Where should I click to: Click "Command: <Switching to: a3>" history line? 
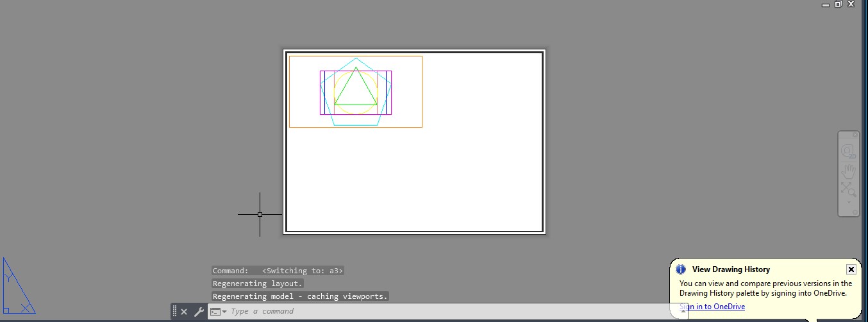coord(278,271)
